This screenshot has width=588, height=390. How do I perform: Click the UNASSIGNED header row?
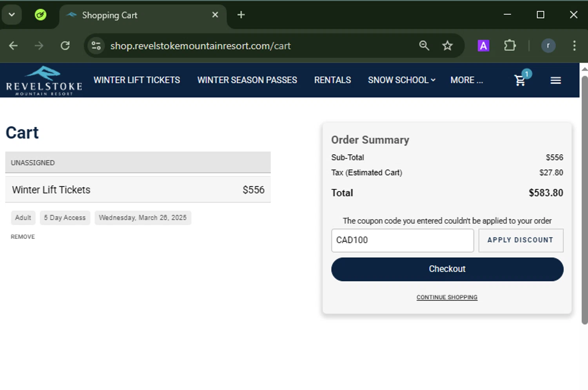point(138,162)
